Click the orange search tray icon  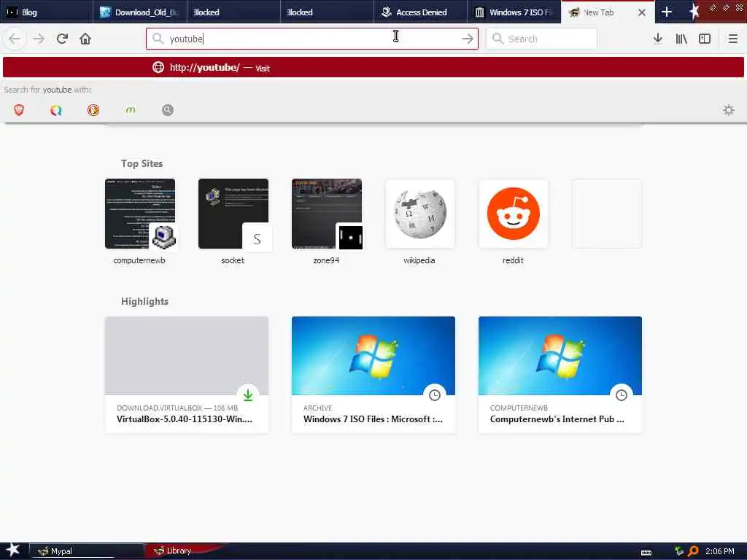[693, 551]
